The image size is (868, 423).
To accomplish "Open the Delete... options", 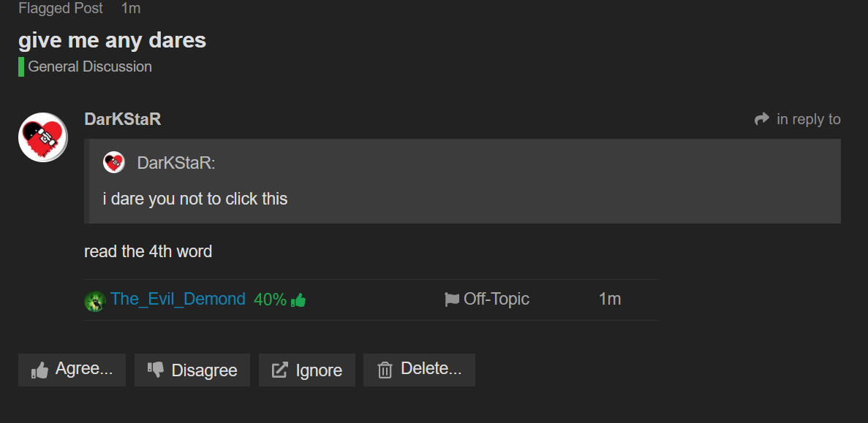I will 419,370.
